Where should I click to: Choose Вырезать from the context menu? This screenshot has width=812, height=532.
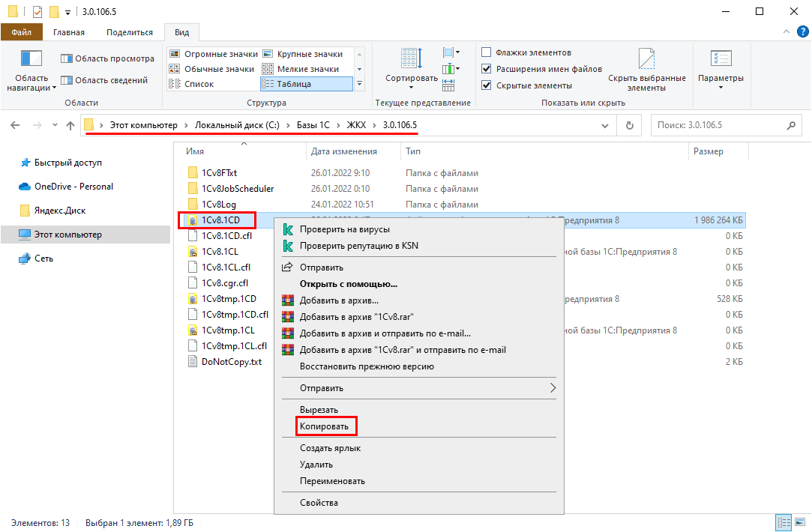pos(319,410)
